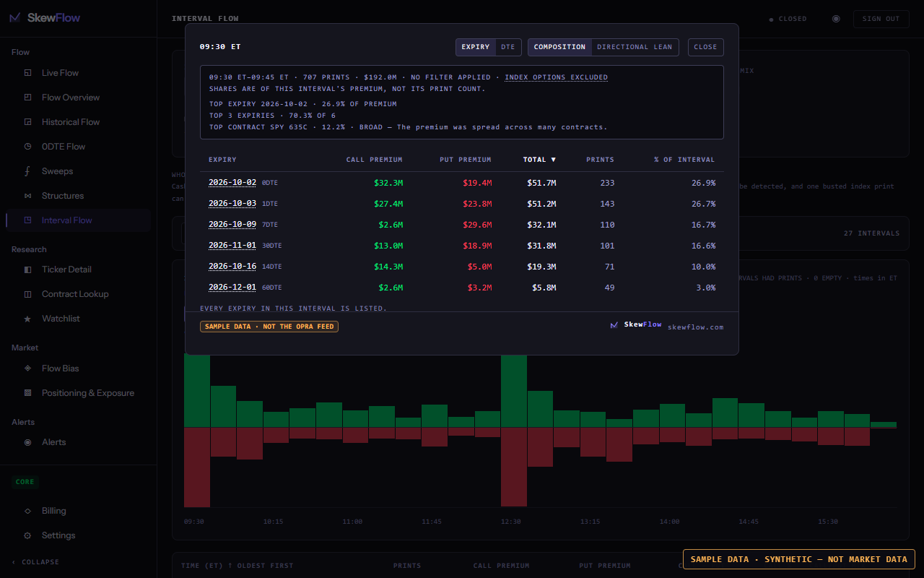Viewport: 924px width, 578px height.
Task: Open the 0DTE Flow clock icon
Action: [27, 147]
